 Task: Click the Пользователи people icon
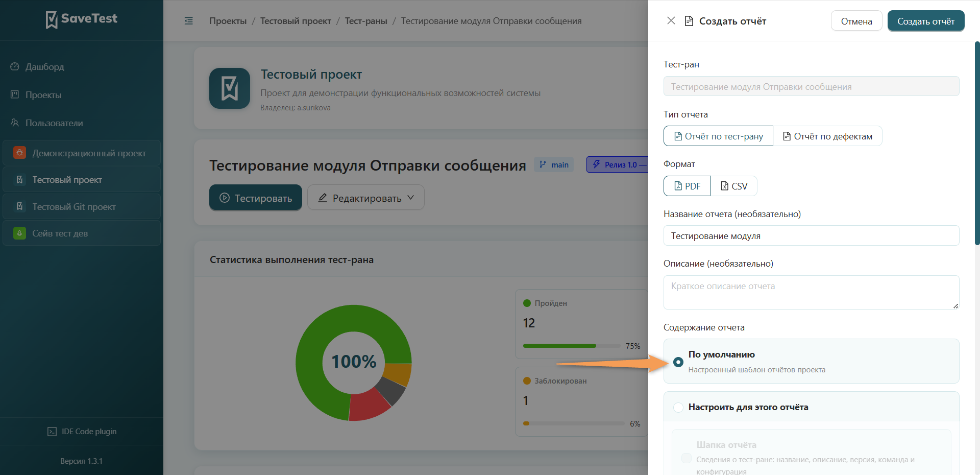coord(15,123)
